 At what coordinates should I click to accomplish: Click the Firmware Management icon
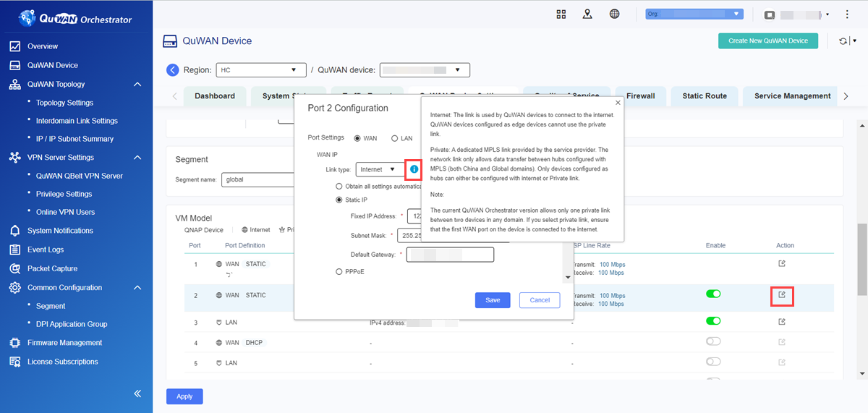pyautogui.click(x=14, y=343)
